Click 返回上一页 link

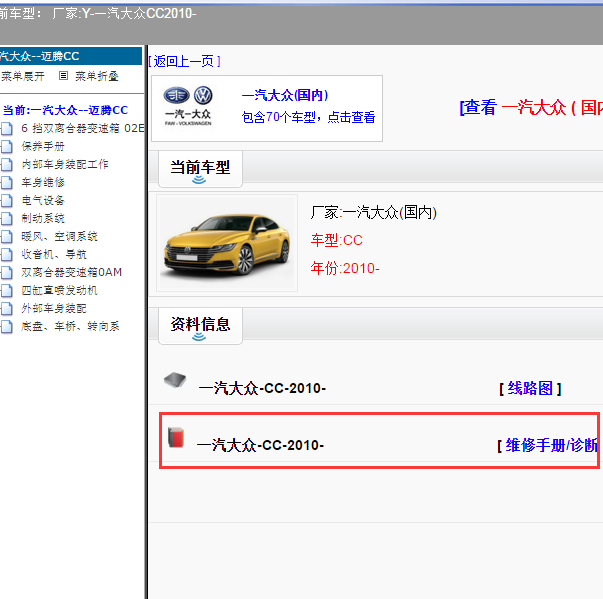click(x=184, y=61)
